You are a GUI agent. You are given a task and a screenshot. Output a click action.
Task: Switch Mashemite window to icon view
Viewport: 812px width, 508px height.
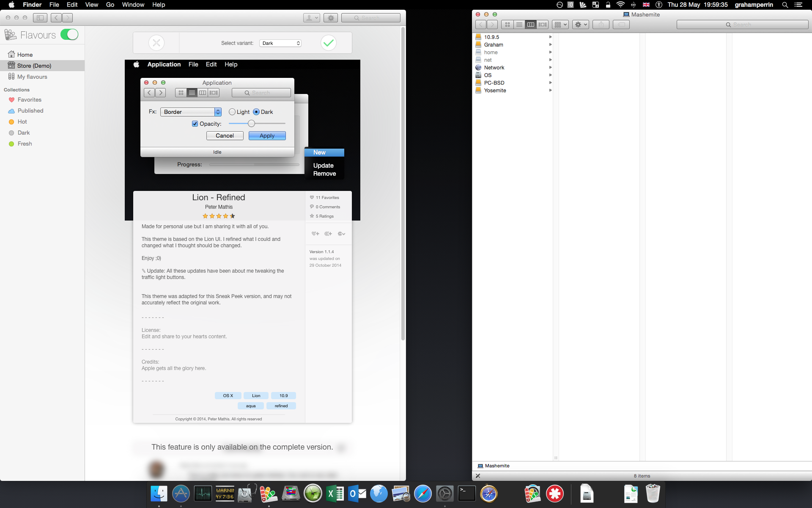(507, 25)
